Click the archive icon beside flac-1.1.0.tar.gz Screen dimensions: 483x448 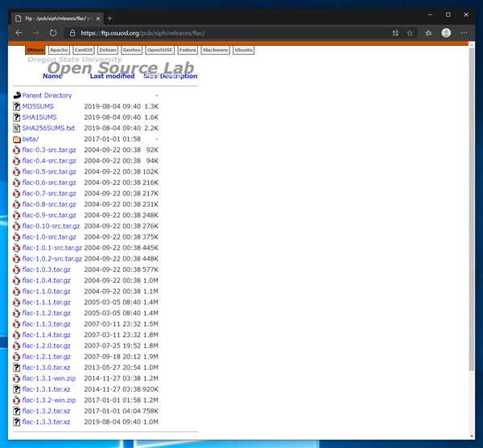pos(17,291)
